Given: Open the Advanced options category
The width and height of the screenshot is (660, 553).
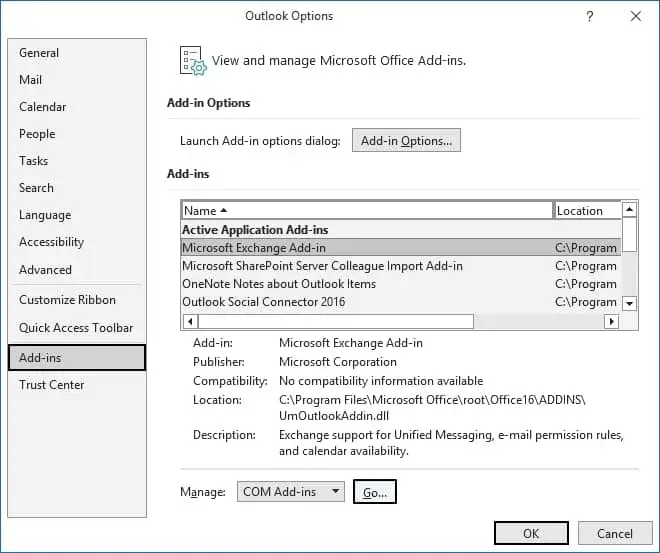Looking at the screenshot, I should [45, 270].
